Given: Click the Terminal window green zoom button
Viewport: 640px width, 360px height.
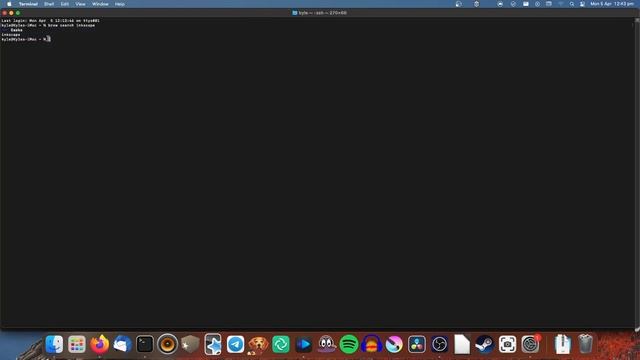Looking at the screenshot, I should pyautogui.click(x=18, y=13).
